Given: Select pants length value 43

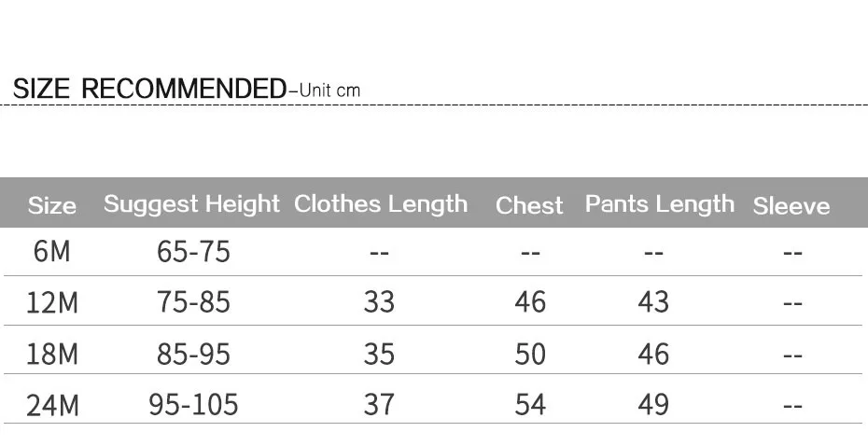Looking at the screenshot, I should [653, 302].
